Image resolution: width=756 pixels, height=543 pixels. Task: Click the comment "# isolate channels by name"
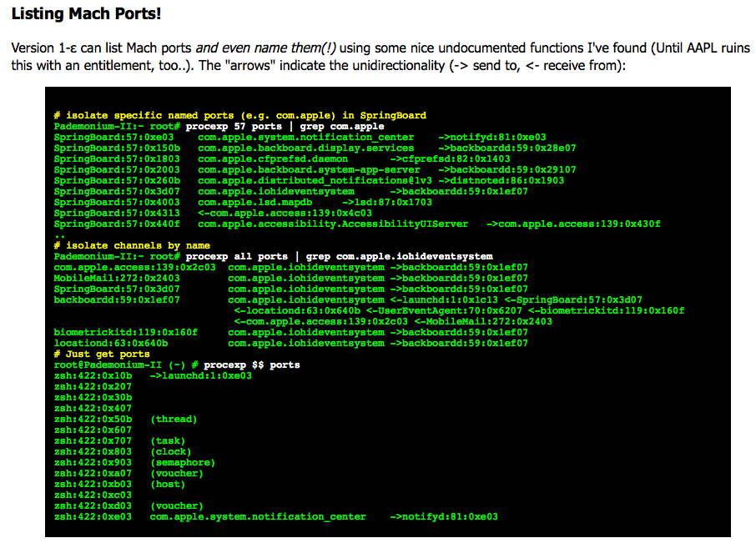132,246
